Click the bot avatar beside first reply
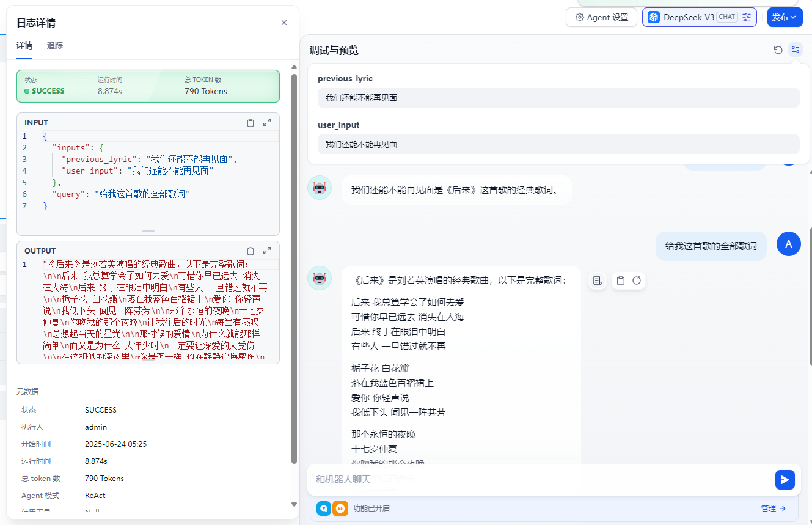812x525 pixels. click(320, 188)
